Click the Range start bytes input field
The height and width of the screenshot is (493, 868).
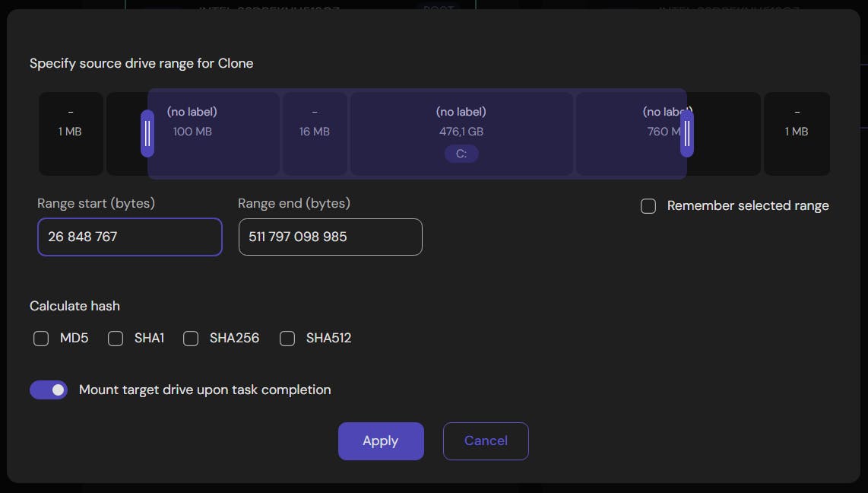click(129, 237)
